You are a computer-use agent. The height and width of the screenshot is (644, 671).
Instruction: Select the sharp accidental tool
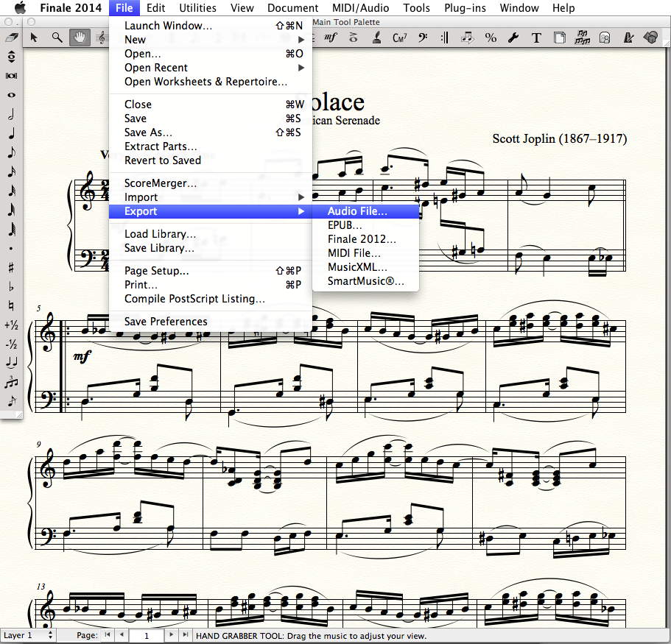click(x=12, y=268)
